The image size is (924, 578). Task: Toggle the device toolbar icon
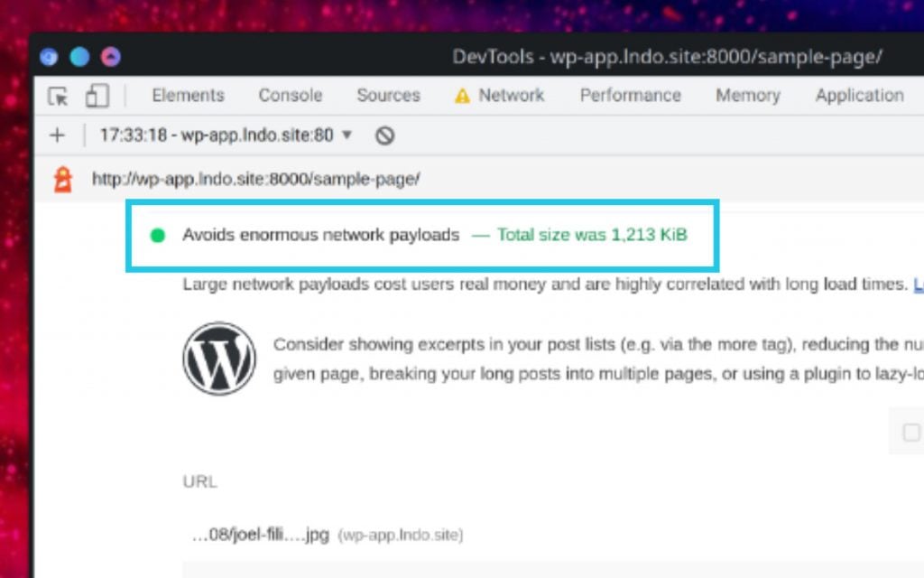[x=97, y=97]
